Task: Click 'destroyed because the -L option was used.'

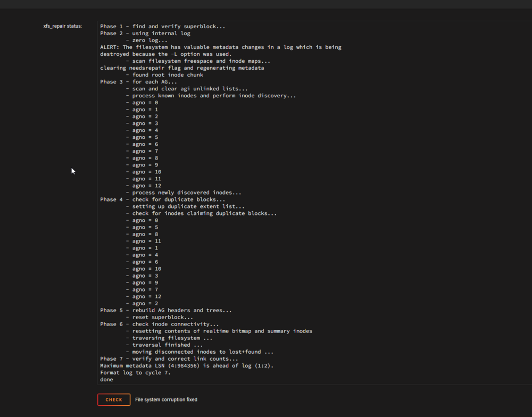Action: [x=166, y=54]
